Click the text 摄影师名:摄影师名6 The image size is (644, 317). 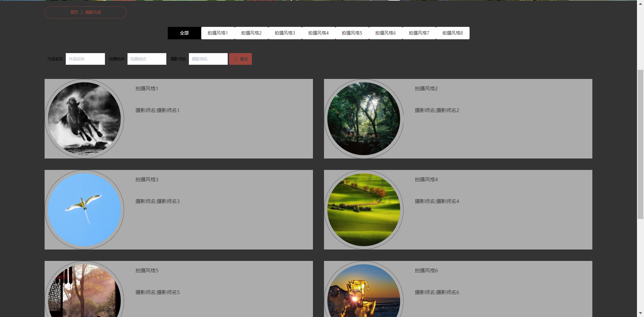click(x=437, y=292)
